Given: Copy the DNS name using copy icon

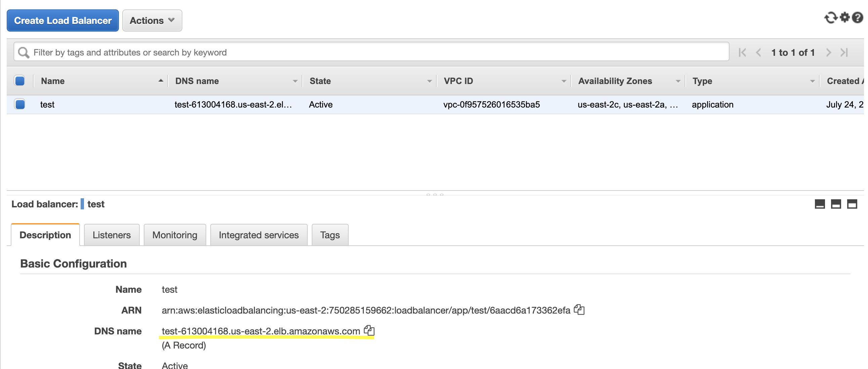Looking at the screenshot, I should pyautogui.click(x=370, y=331).
